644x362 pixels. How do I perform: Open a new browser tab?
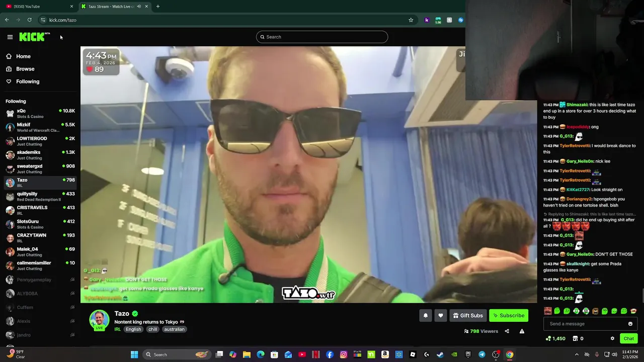click(158, 6)
